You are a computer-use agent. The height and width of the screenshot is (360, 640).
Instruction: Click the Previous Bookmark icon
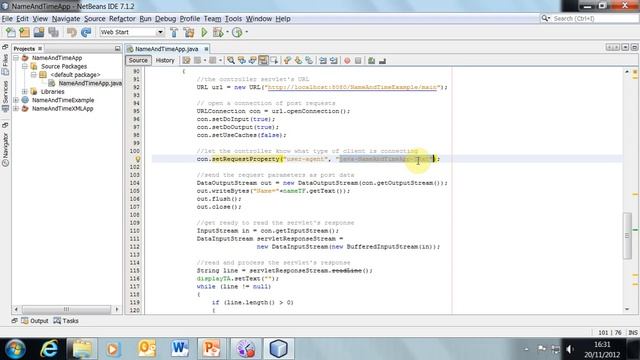point(287,60)
